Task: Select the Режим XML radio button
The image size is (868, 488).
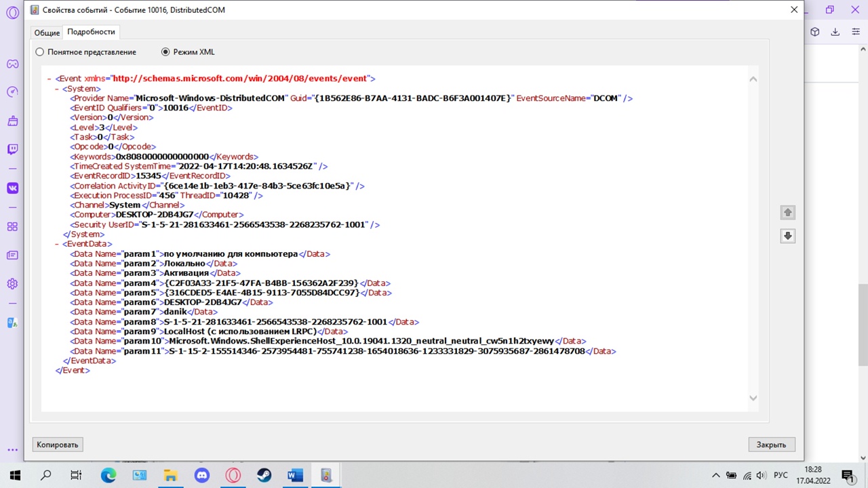Action: [x=165, y=52]
